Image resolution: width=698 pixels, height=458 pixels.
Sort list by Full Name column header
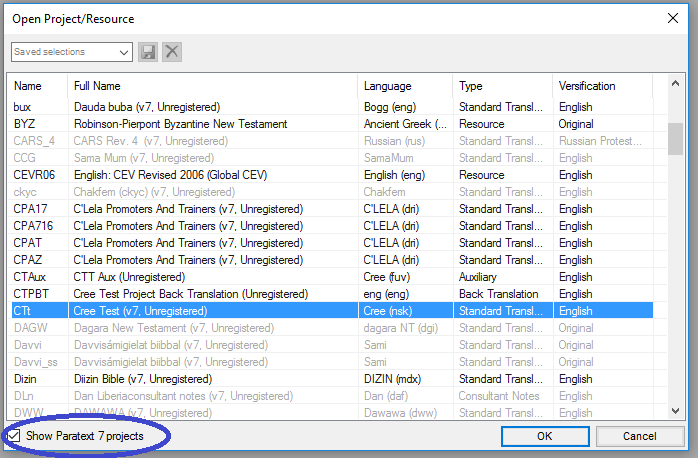click(97, 86)
